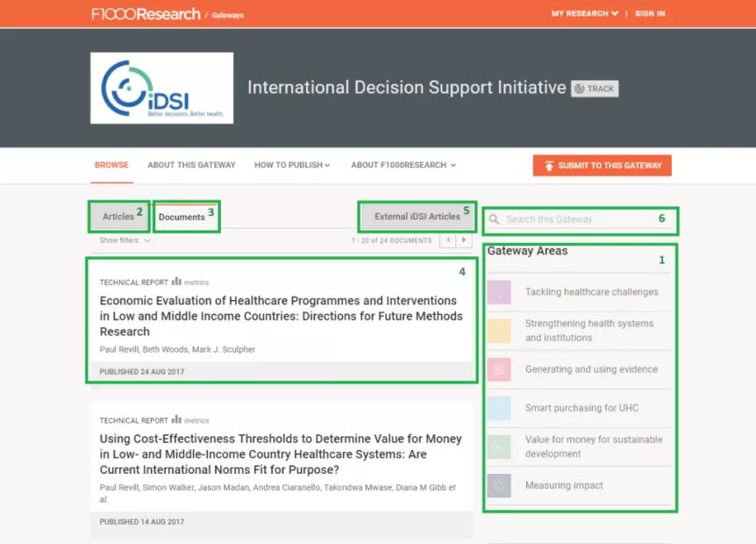Image resolution: width=756 pixels, height=544 pixels.
Task: Click the Track button beside the title
Action: pos(595,89)
